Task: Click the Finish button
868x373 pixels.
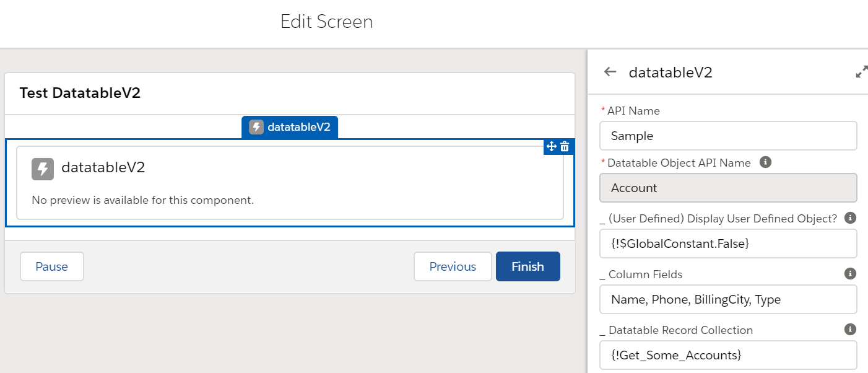Action: point(527,266)
